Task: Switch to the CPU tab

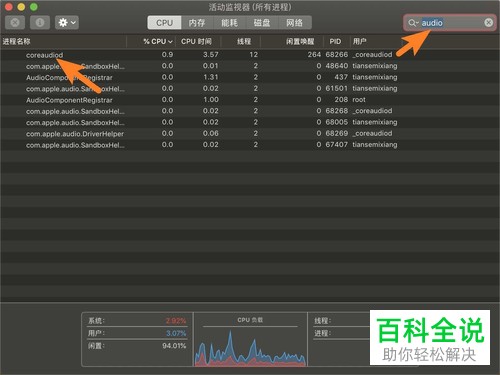Action: [x=164, y=23]
